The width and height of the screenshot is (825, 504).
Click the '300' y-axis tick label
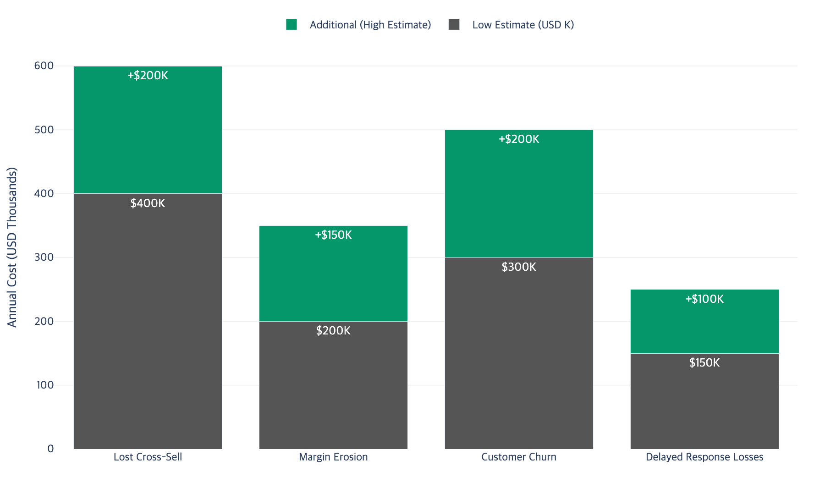tap(44, 257)
